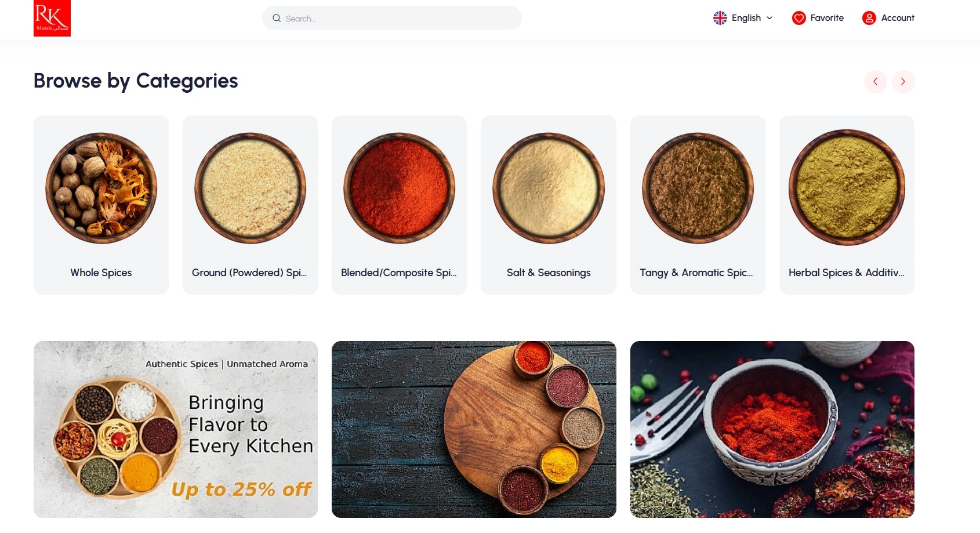Click the RK Masale logo

[x=52, y=19]
